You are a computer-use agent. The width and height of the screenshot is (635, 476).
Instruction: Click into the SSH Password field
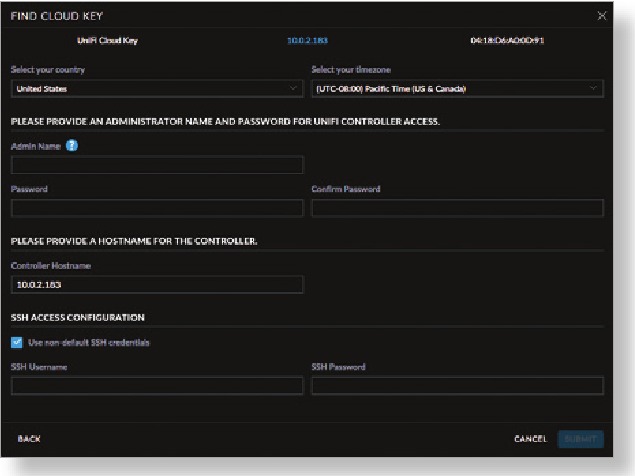coord(457,386)
